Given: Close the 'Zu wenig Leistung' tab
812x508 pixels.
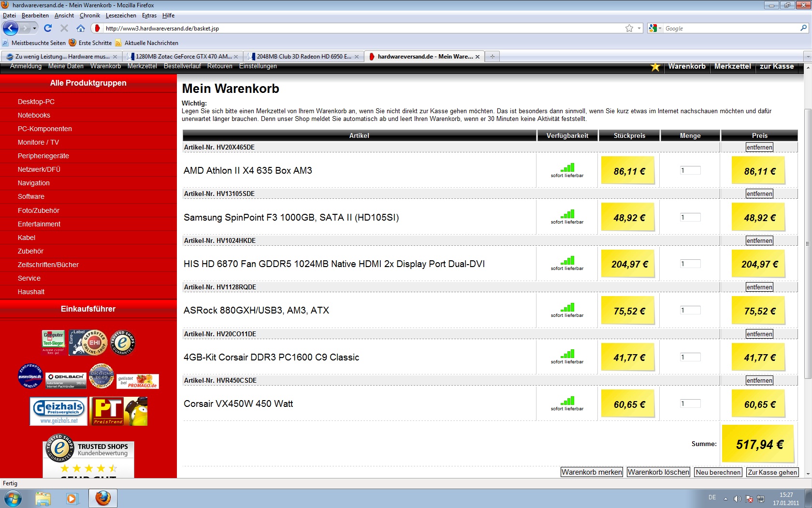Looking at the screenshot, I should click(x=115, y=57).
